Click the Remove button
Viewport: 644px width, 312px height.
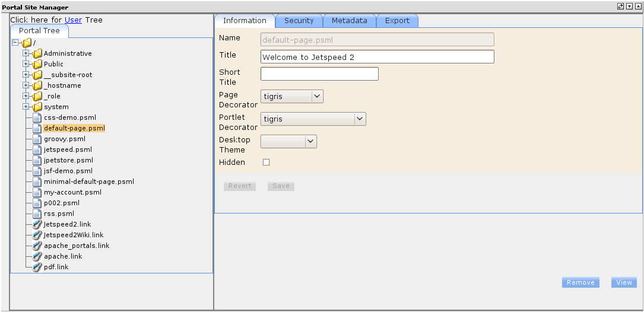pos(580,282)
